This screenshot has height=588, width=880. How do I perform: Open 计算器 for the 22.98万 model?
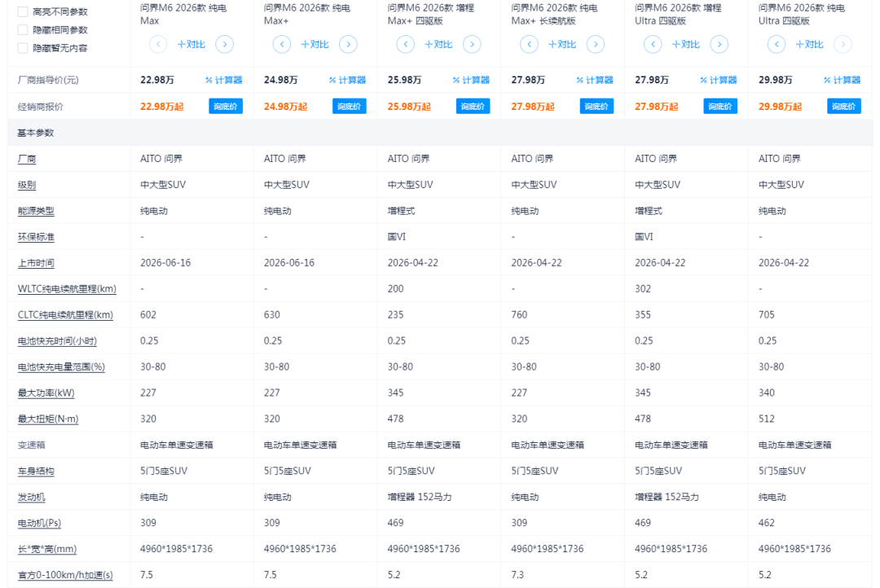[x=224, y=81]
